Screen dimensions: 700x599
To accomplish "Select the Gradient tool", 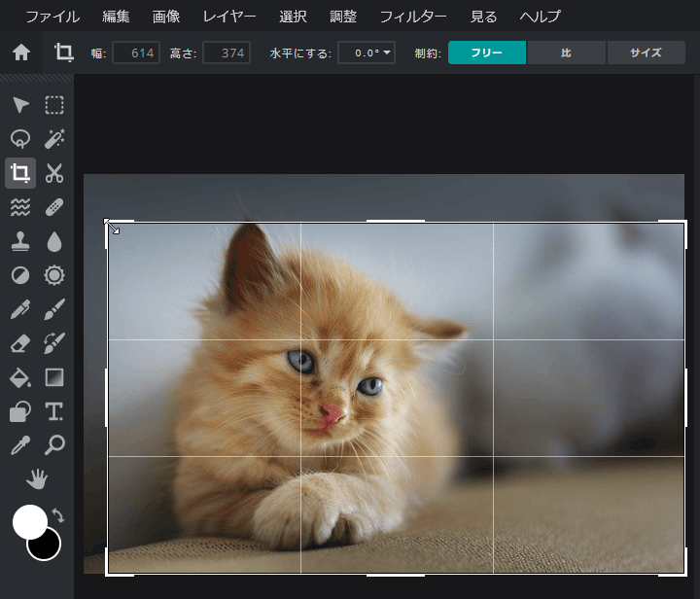I will [x=54, y=377].
